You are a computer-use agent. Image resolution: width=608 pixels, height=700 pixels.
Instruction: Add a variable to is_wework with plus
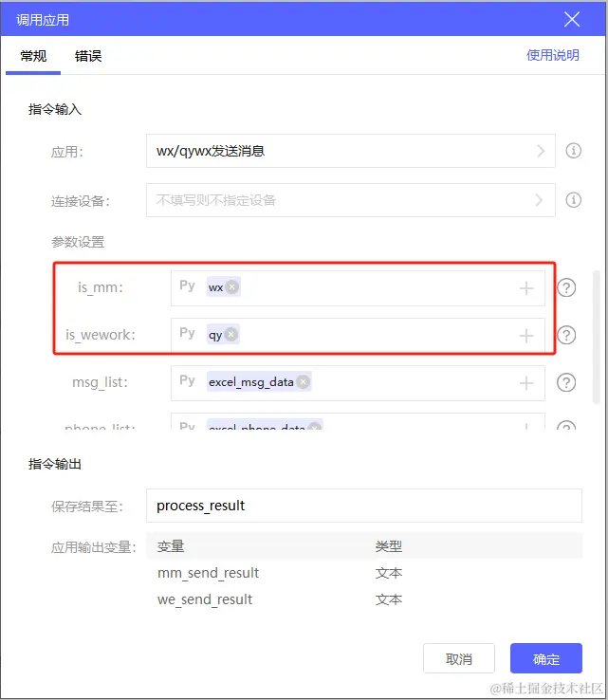(526, 336)
